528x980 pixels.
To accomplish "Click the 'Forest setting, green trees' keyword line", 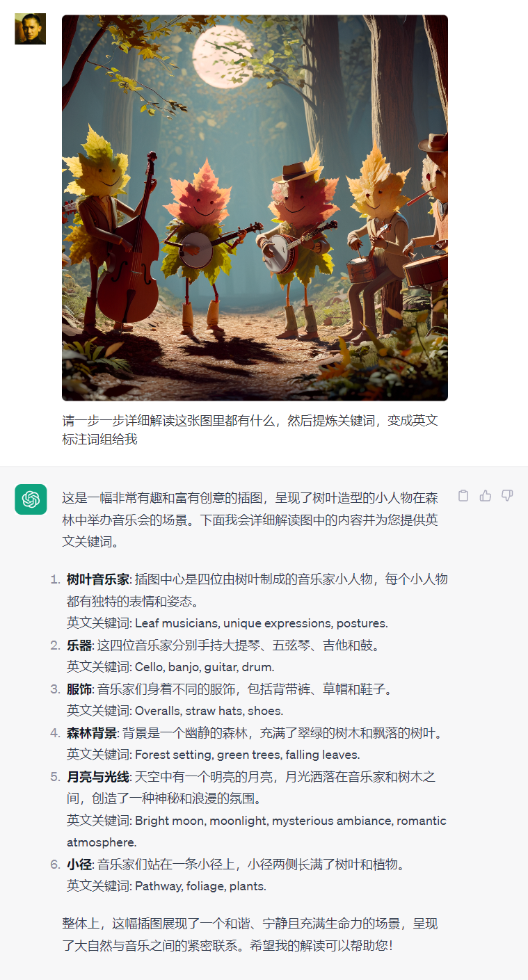I will tap(213, 755).
